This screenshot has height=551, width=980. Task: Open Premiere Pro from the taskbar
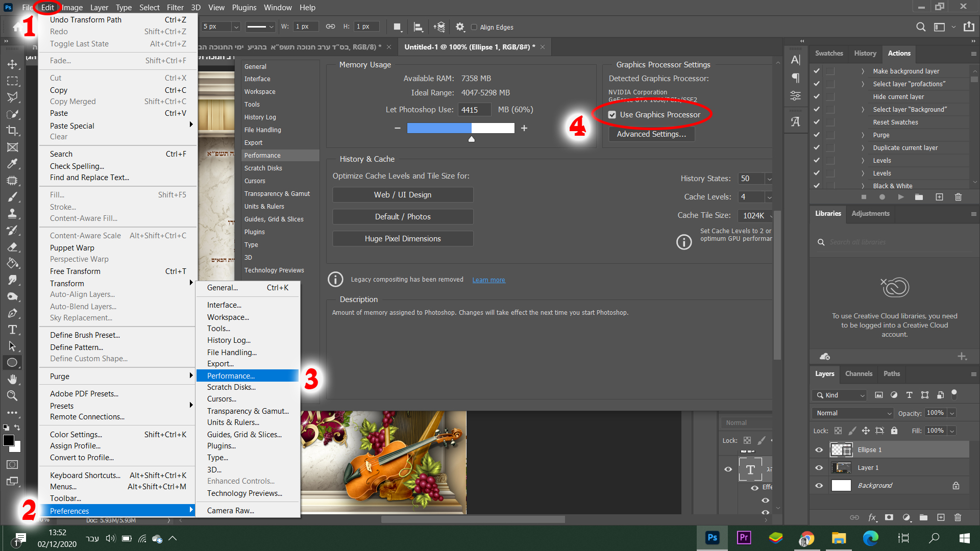click(744, 537)
